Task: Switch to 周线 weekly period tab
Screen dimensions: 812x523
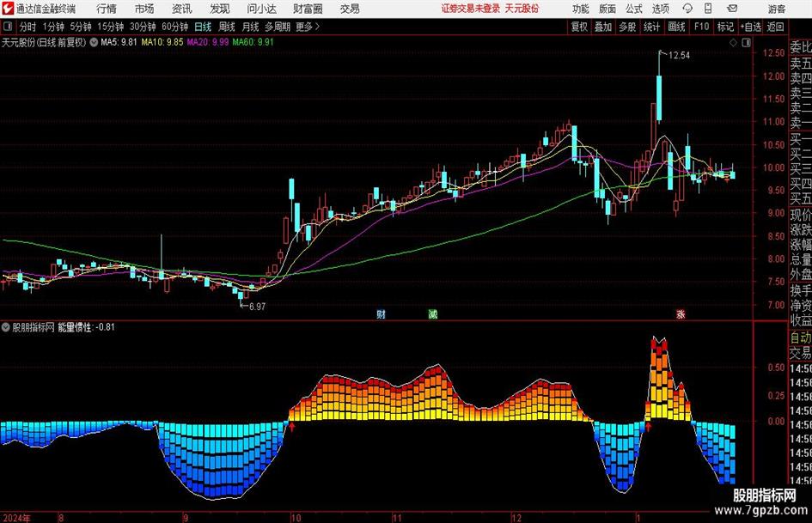Action: (x=227, y=27)
